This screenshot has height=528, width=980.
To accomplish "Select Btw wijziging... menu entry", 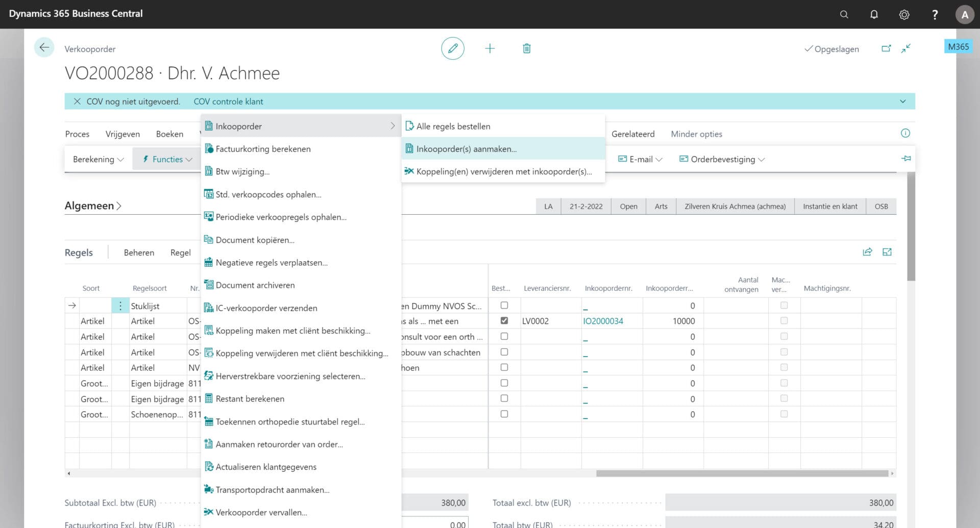I will [x=301, y=171].
